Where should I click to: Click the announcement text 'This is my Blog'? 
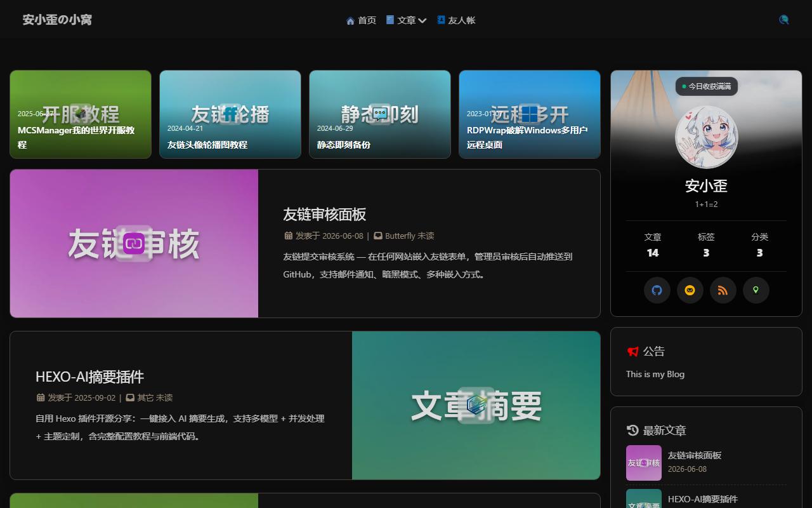655,374
